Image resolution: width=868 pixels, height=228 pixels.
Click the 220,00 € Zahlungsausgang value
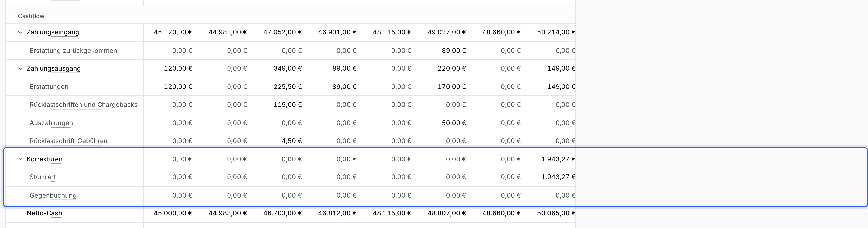point(452,68)
